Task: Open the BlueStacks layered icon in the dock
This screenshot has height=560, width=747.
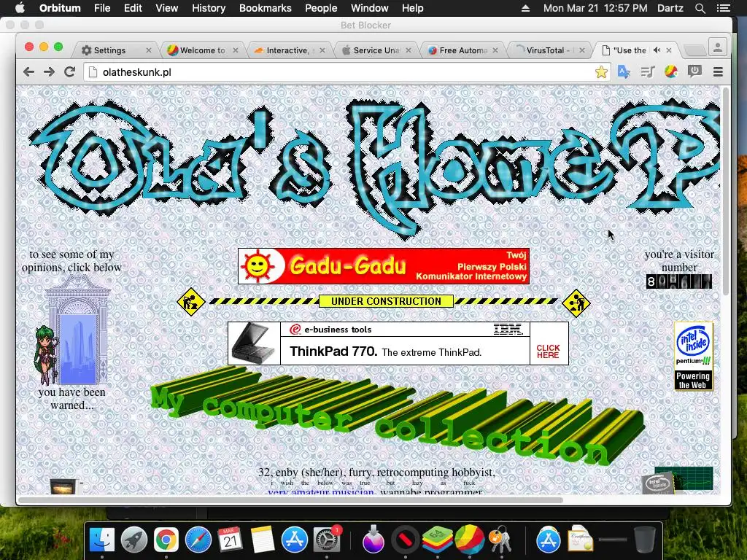Action: (x=438, y=540)
